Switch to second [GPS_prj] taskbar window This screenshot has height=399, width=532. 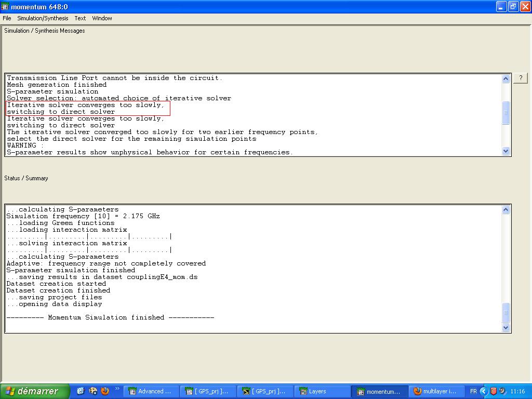coord(264,391)
